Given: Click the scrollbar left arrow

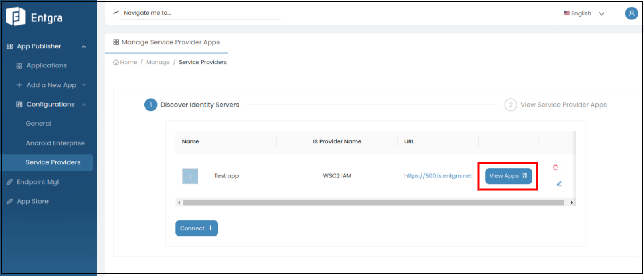Looking at the screenshot, I should point(179,203).
